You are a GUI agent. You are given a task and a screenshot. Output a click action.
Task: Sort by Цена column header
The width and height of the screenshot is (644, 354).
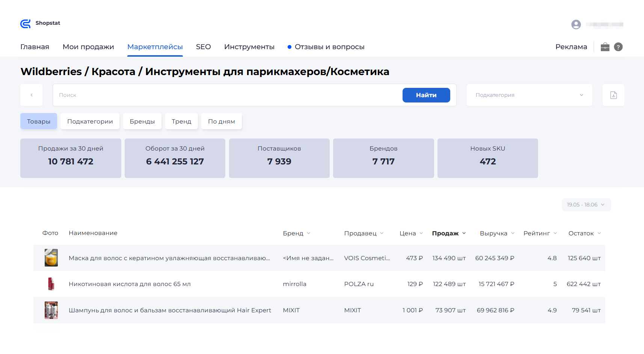click(x=411, y=233)
